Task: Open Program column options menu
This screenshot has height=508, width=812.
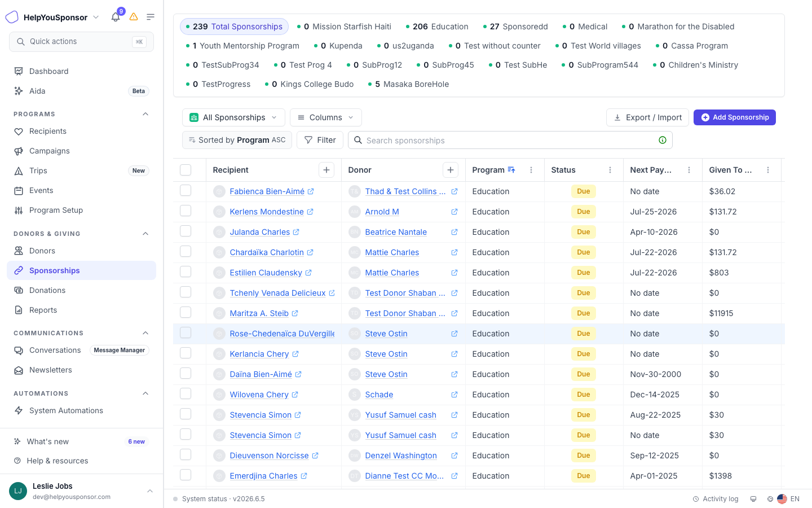Action: (531, 170)
